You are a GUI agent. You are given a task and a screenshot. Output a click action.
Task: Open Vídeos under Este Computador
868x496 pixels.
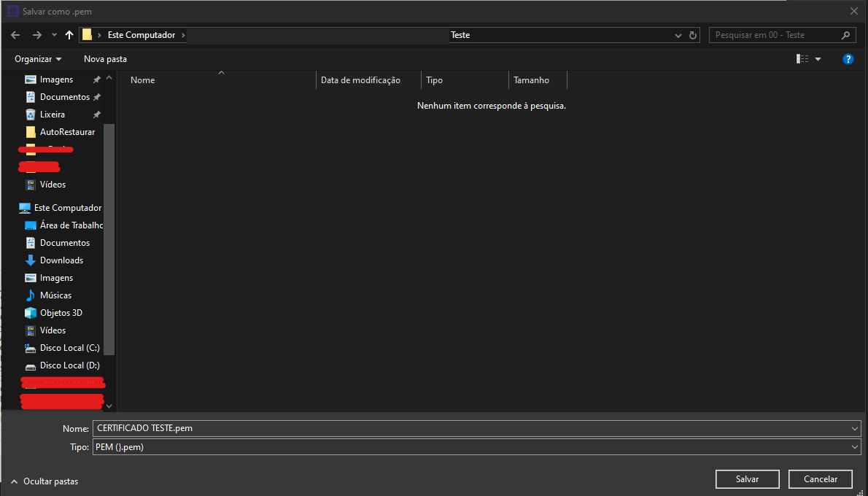[x=53, y=330]
